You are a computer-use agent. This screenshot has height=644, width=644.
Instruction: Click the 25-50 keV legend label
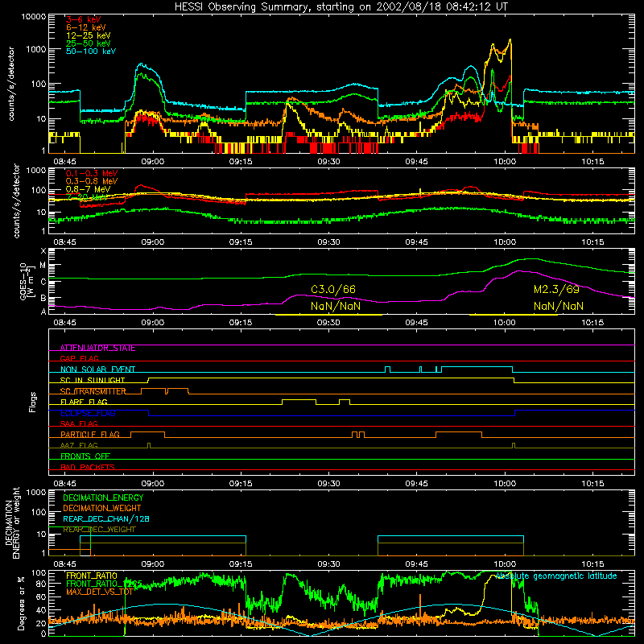point(88,43)
